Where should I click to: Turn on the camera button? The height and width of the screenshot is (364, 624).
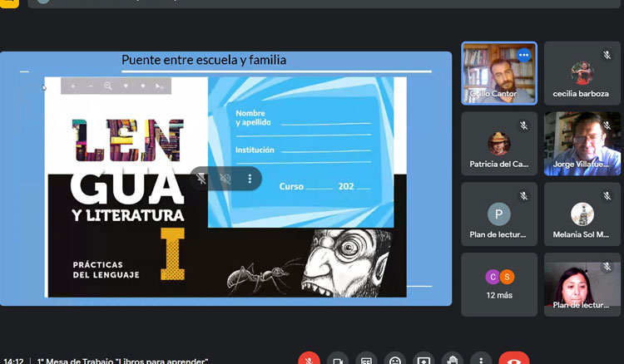point(338,359)
